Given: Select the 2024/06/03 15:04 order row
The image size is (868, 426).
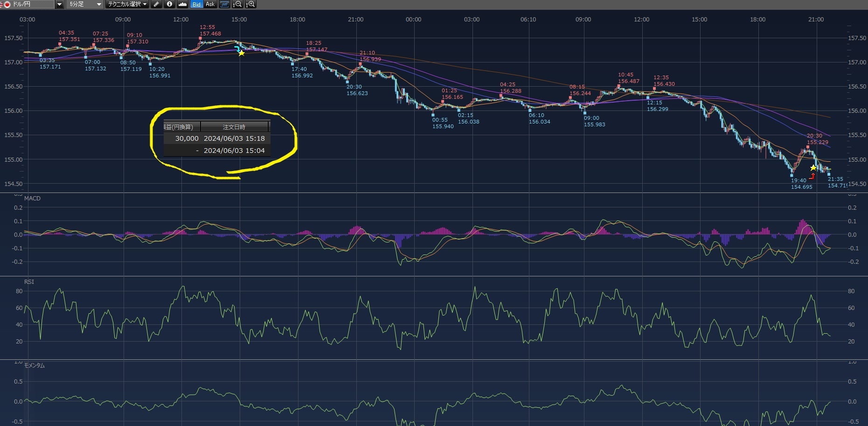Looking at the screenshot, I should click(x=217, y=151).
